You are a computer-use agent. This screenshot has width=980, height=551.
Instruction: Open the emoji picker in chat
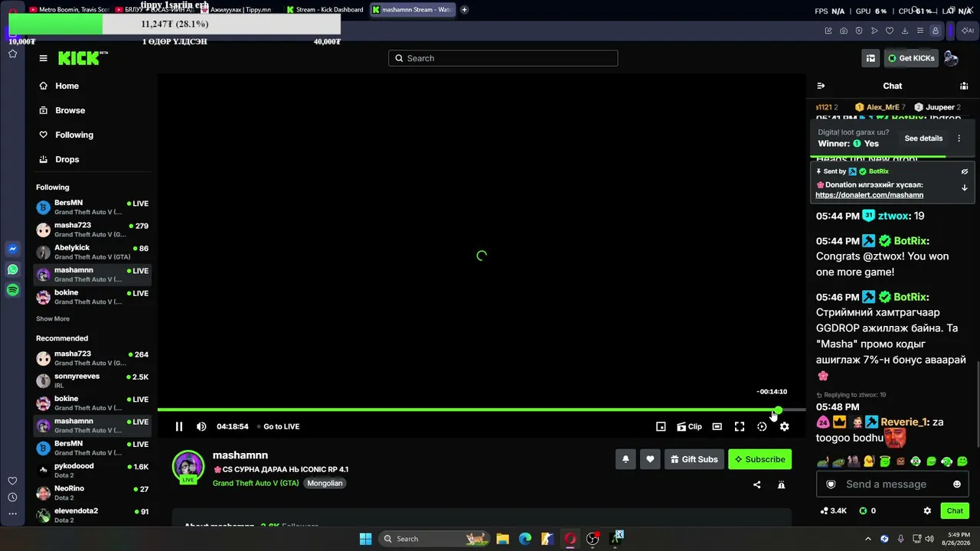[957, 484]
